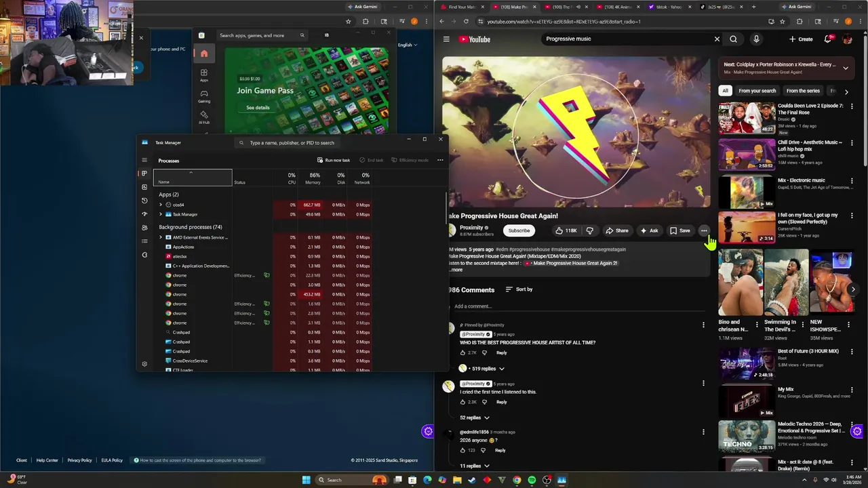Open Chill Drive Lofi hip hop thumbnail
The image size is (868, 488).
tap(747, 155)
